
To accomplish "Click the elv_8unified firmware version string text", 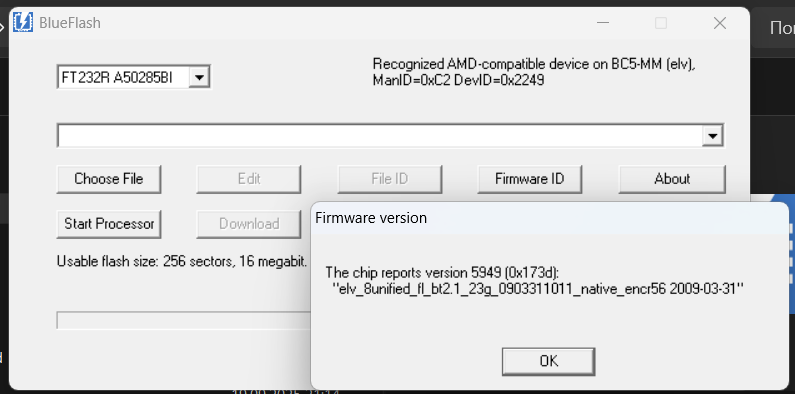I will [x=537, y=290].
